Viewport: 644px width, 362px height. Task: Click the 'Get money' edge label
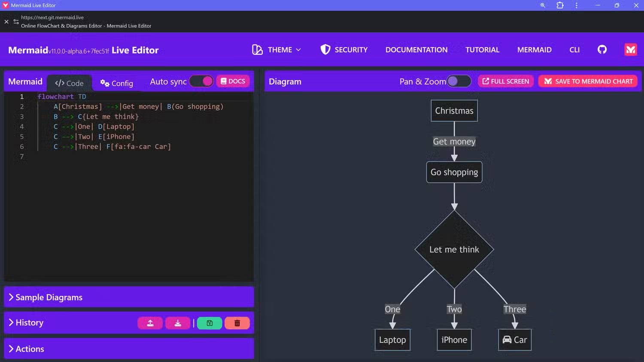coord(454,142)
